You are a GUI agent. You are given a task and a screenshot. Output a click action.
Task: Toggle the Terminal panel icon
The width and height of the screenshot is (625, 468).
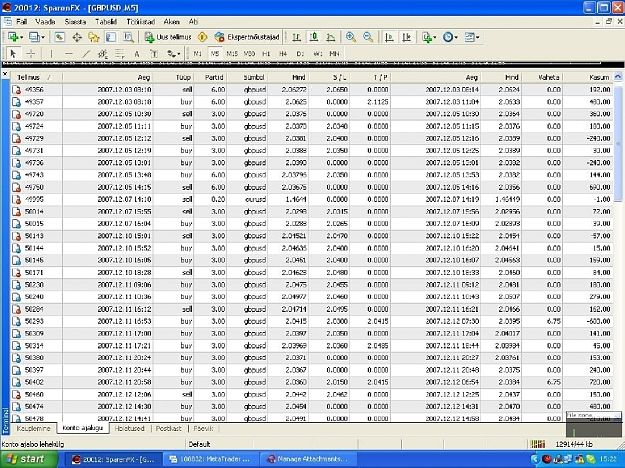pyautogui.click(x=111, y=37)
